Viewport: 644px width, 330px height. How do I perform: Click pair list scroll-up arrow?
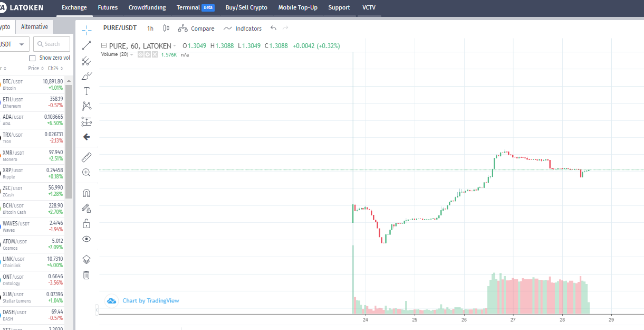coord(69,80)
